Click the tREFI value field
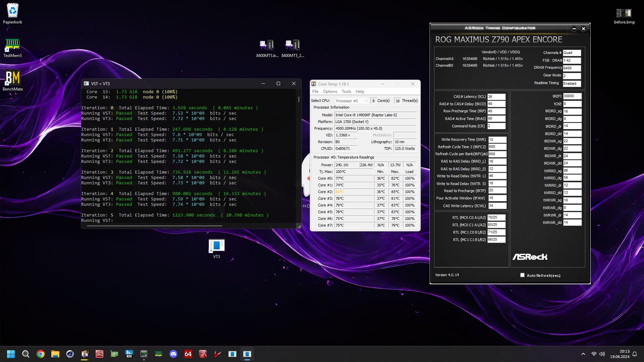 pos(572,96)
